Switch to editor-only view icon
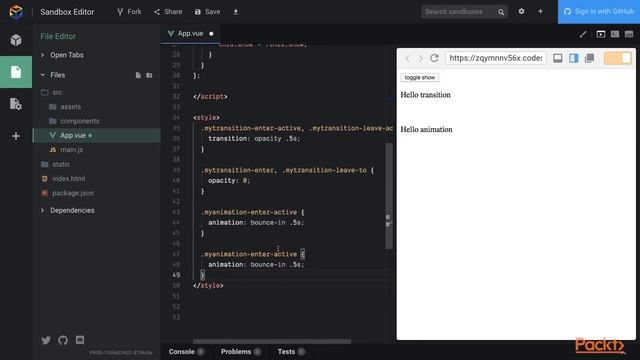The image size is (640, 360). click(629, 34)
